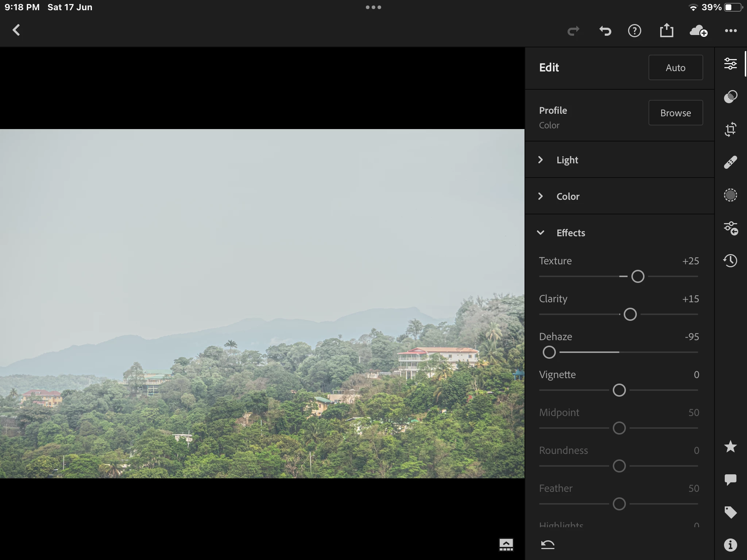Open the cloud sync status icon
This screenshot has height=560, width=747.
point(698,31)
